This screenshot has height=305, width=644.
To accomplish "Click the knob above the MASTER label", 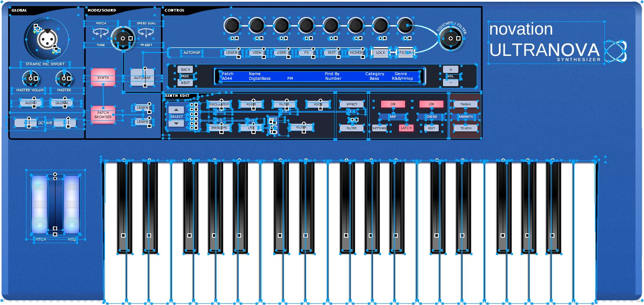I will tap(64, 78).
